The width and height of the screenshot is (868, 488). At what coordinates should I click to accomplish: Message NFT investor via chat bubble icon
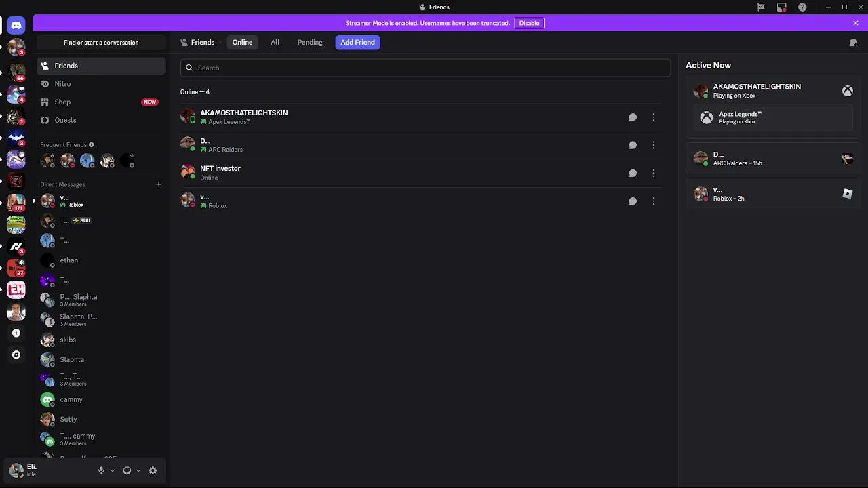coord(633,173)
